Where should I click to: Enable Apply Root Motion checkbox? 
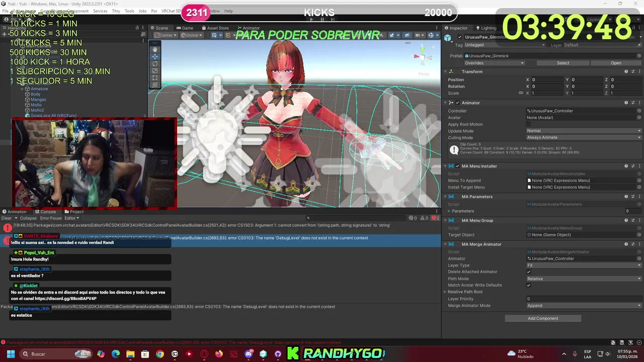coord(528,124)
